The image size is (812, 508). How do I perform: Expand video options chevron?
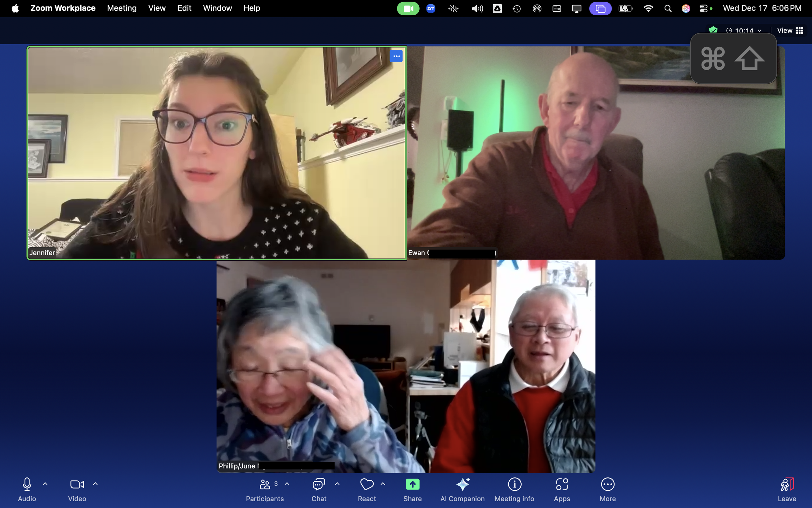point(95,484)
